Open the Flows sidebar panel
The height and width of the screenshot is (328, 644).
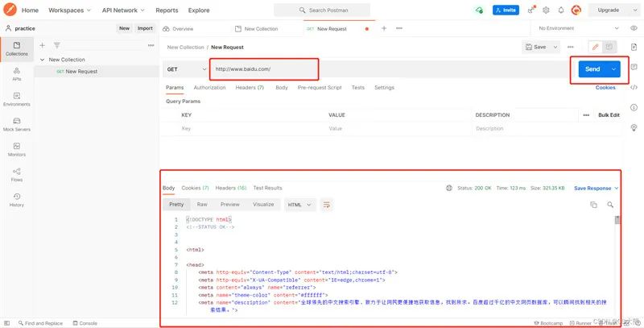(17, 175)
